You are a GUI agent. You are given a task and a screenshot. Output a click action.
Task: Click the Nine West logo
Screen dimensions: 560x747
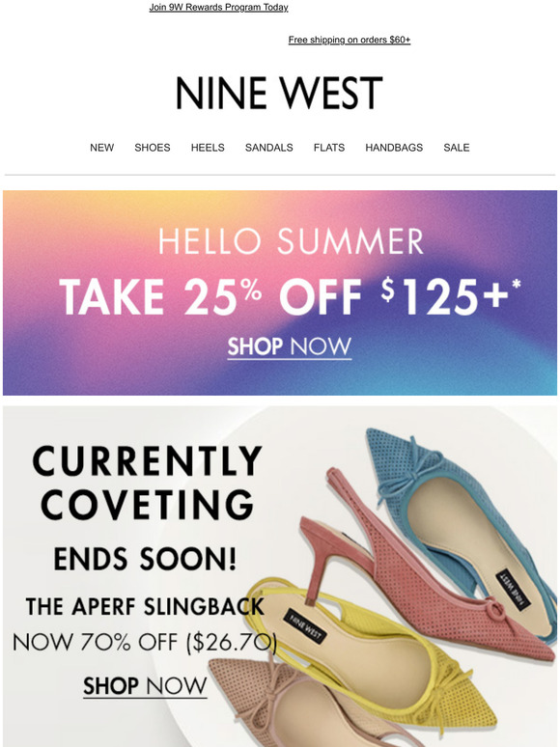click(279, 93)
